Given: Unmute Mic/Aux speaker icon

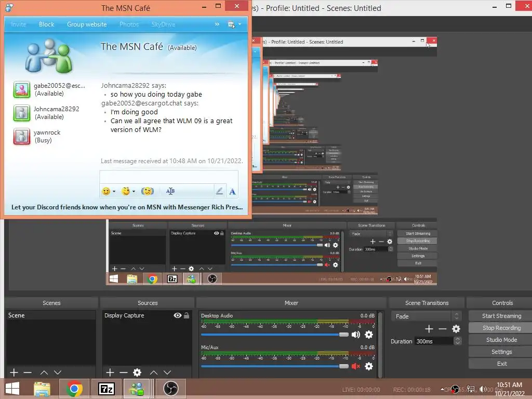Looking at the screenshot, I should pyautogui.click(x=355, y=366).
